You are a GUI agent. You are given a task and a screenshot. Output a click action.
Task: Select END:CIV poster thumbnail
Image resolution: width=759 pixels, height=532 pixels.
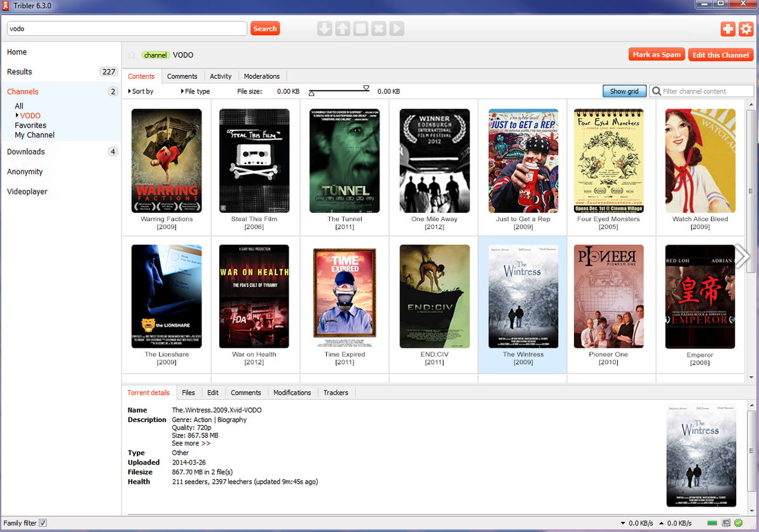(x=434, y=296)
